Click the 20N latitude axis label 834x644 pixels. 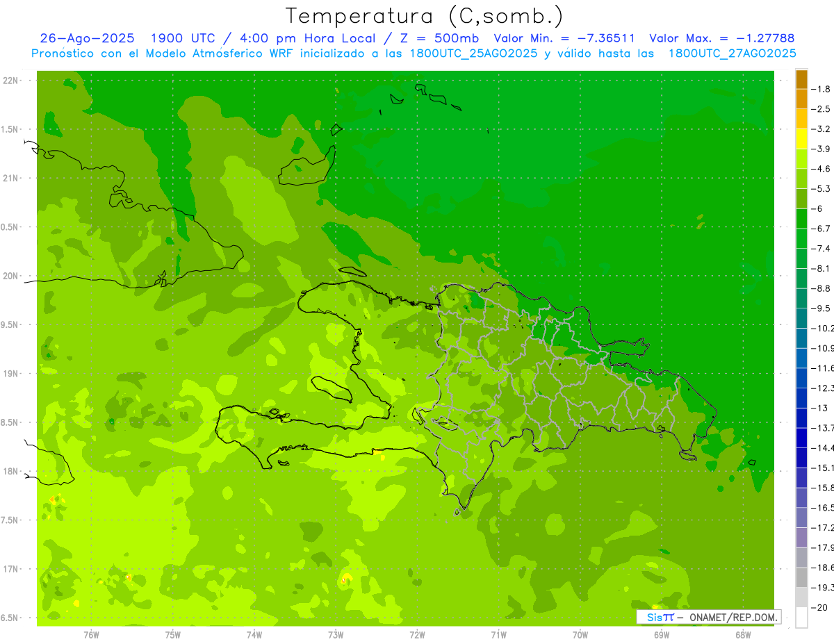pyautogui.click(x=11, y=276)
